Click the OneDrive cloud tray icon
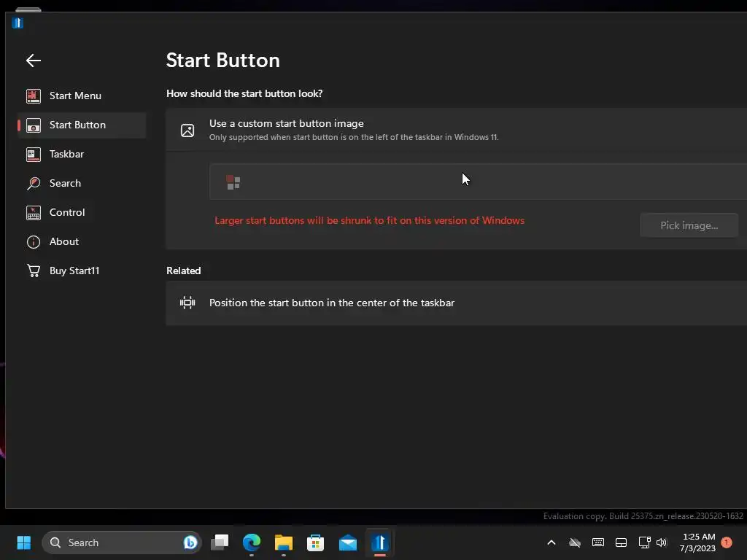 click(575, 542)
